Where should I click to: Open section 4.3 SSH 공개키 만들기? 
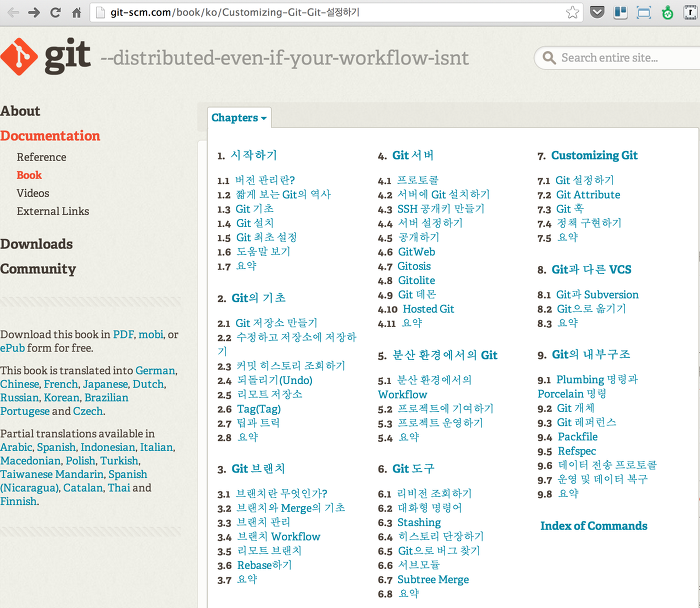441,209
